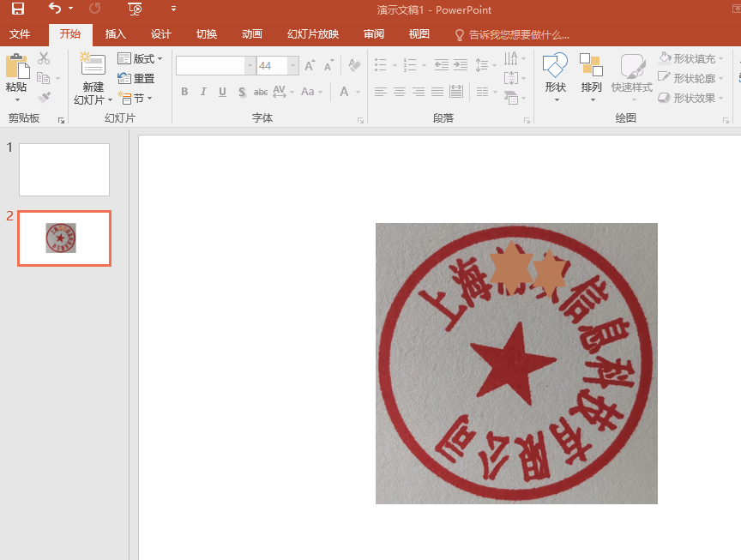Click the Cut scissors icon
Image resolution: width=741 pixels, height=560 pixels.
click(x=44, y=58)
